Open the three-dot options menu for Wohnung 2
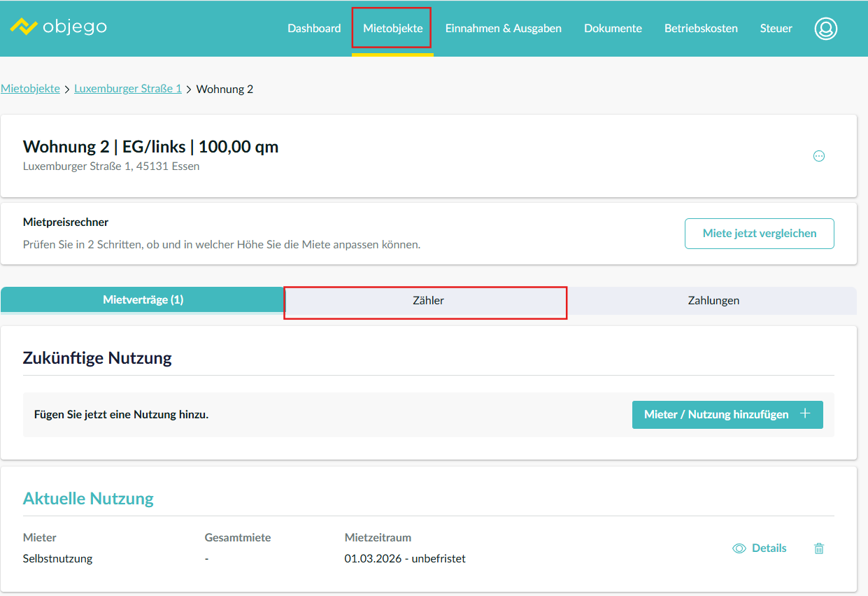Screen dimensions: 868x596 [818, 156]
